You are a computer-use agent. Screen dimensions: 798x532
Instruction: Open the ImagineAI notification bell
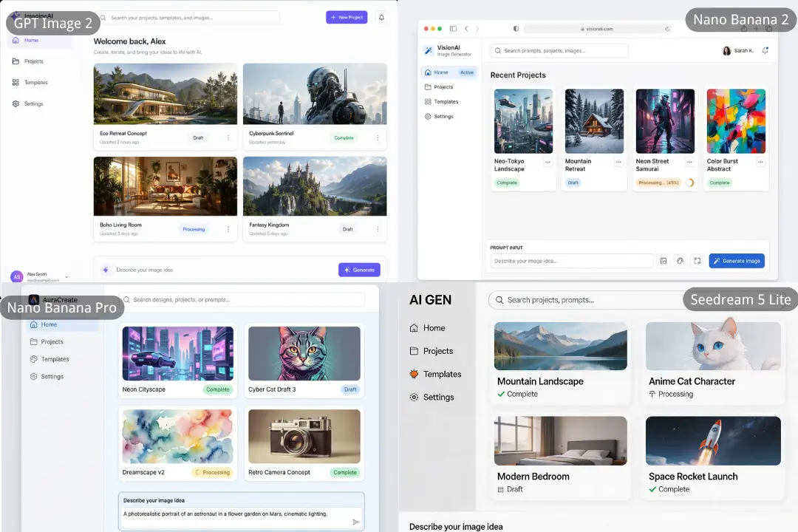pos(381,17)
